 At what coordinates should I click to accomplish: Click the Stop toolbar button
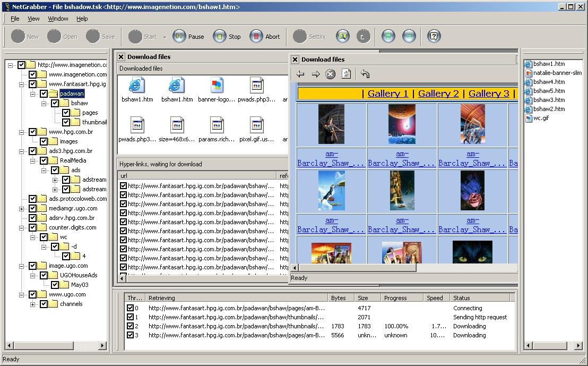(227, 37)
